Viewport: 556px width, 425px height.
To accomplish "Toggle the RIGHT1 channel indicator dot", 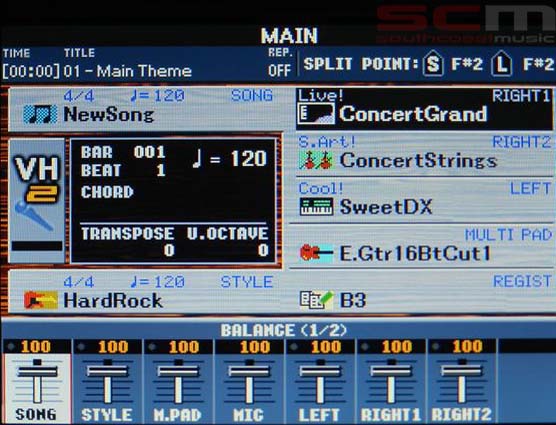I will 365,346.
